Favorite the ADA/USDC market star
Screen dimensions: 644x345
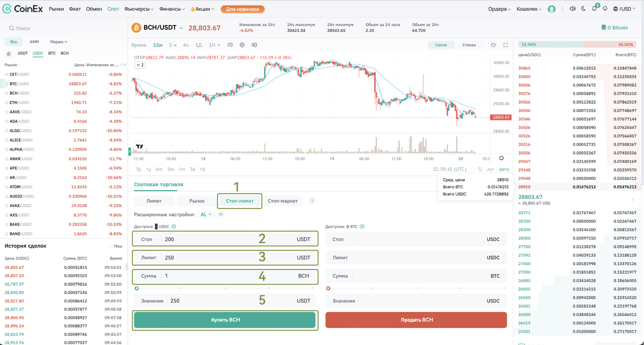point(6,121)
